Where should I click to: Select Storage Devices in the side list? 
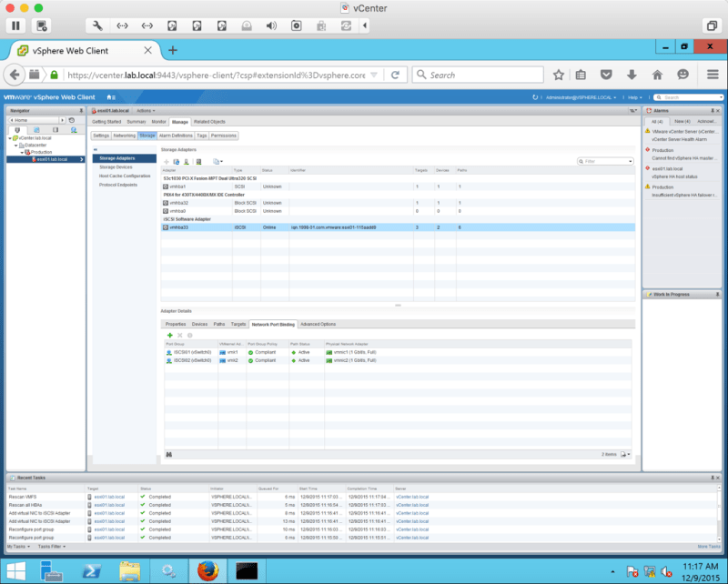pos(116,167)
